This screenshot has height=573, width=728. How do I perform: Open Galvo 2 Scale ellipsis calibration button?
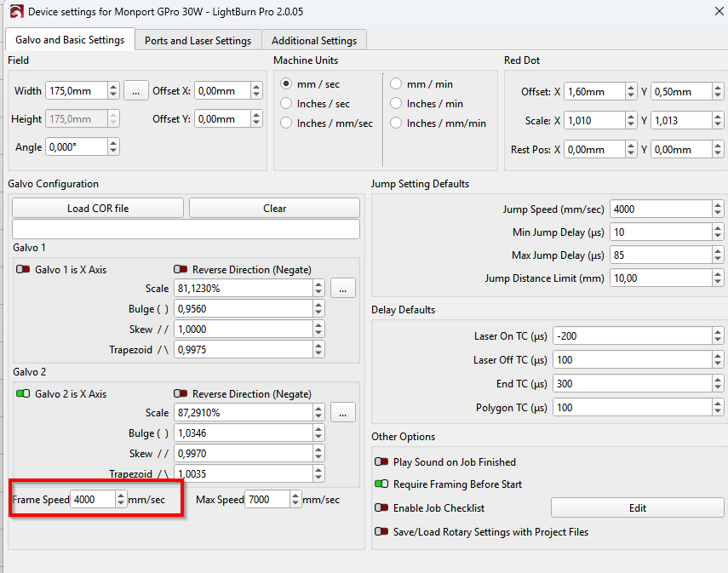(x=342, y=413)
